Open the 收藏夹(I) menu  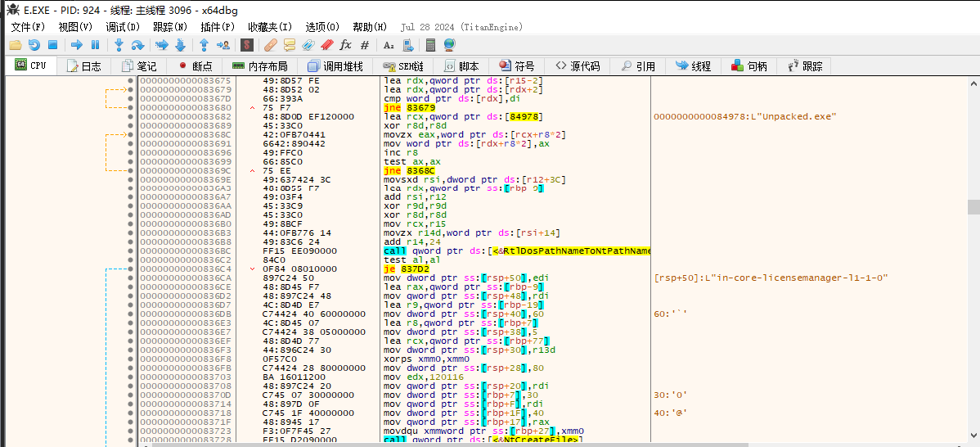(270, 27)
